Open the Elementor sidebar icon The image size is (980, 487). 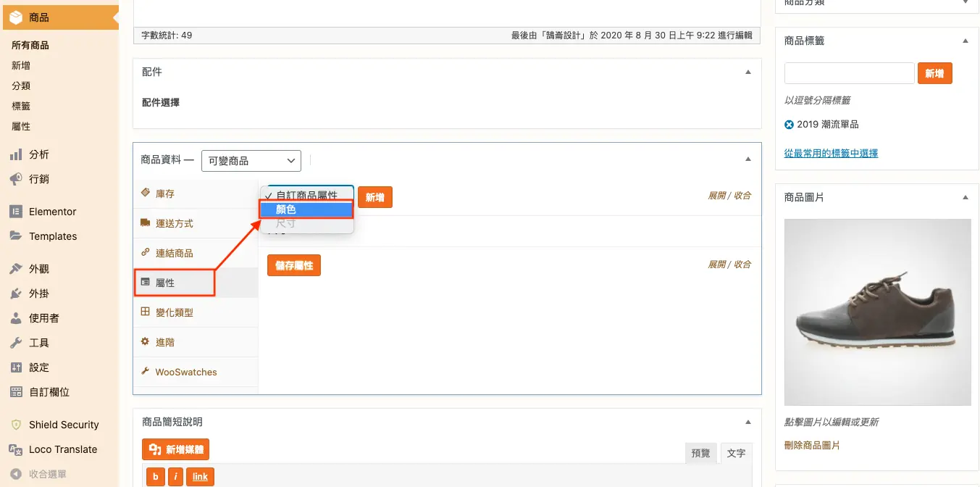[x=16, y=212]
